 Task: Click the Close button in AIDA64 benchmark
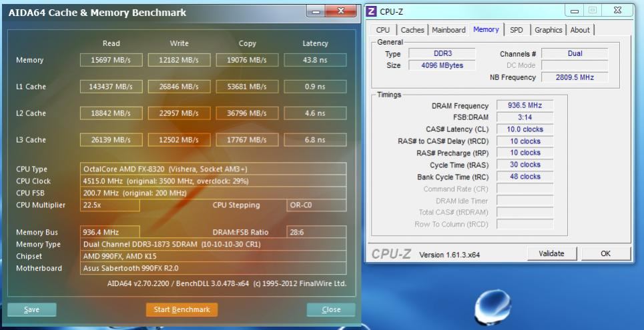331,309
